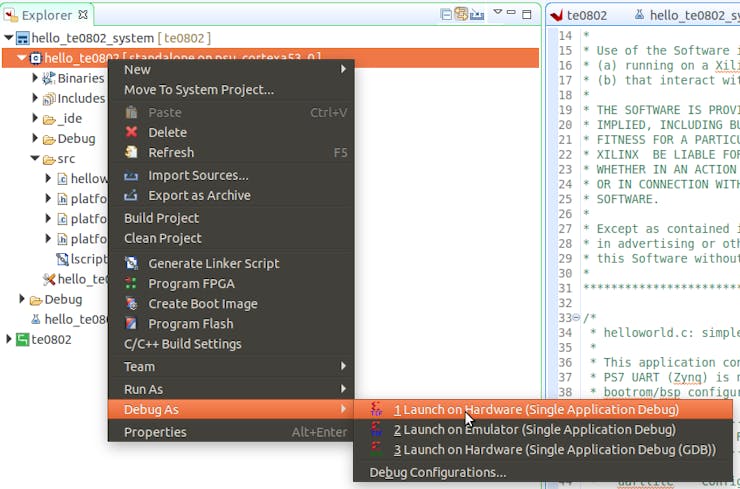Click the _ide folder icon

(x=49, y=119)
